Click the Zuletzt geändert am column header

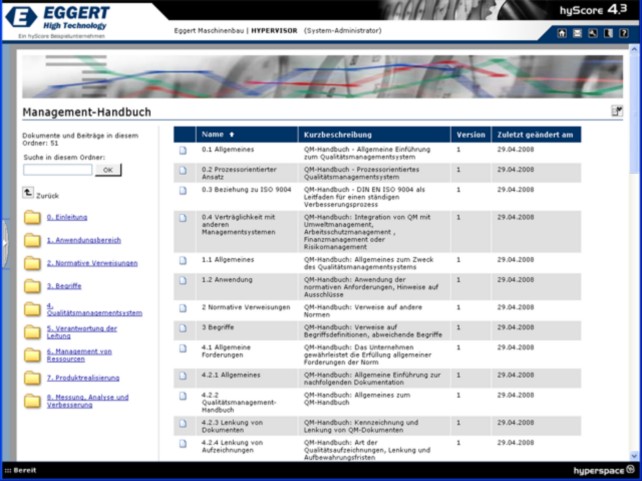pos(534,134)
